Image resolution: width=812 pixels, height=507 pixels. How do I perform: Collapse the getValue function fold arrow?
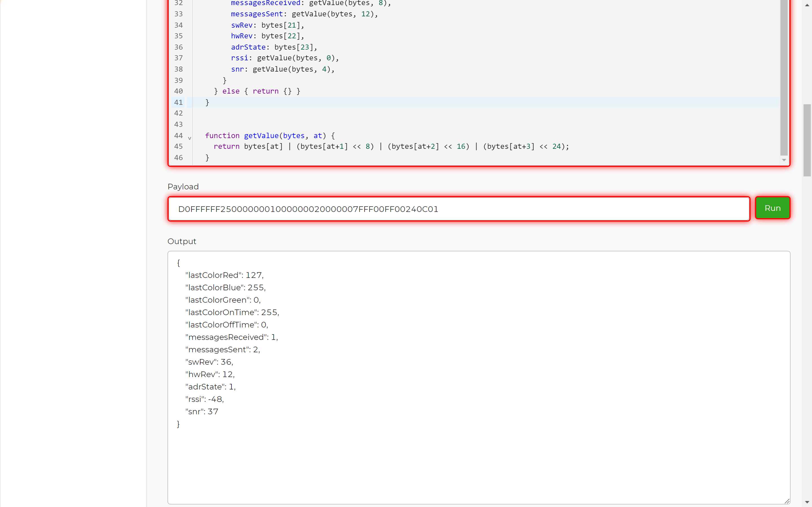pos(189,138)
